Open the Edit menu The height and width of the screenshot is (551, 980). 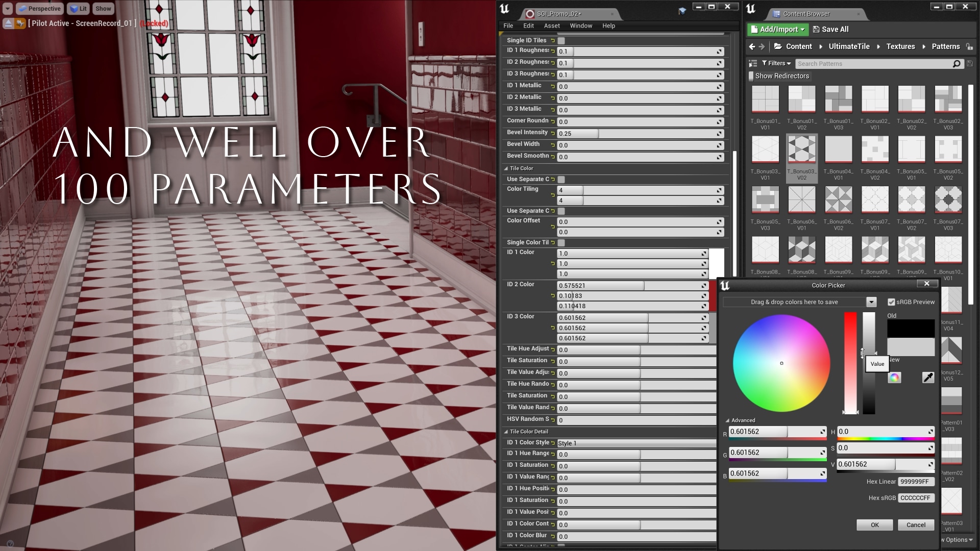(x=528, y=26)
